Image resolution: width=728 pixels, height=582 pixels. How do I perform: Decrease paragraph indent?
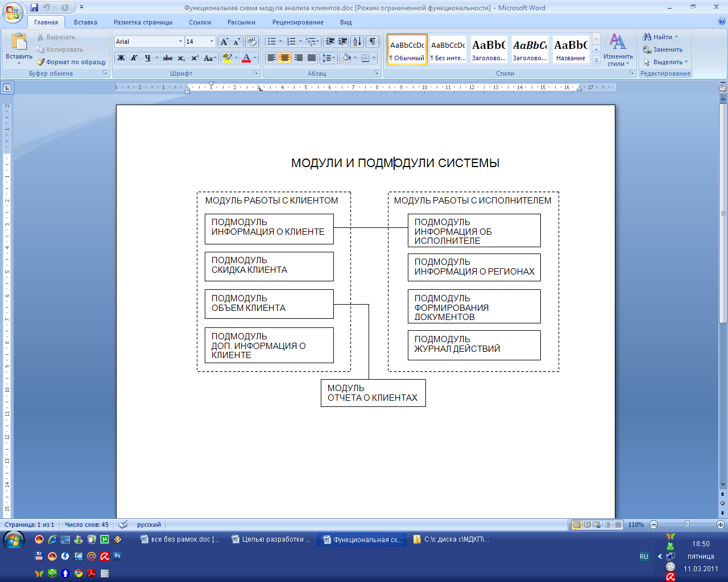point(330,41)
